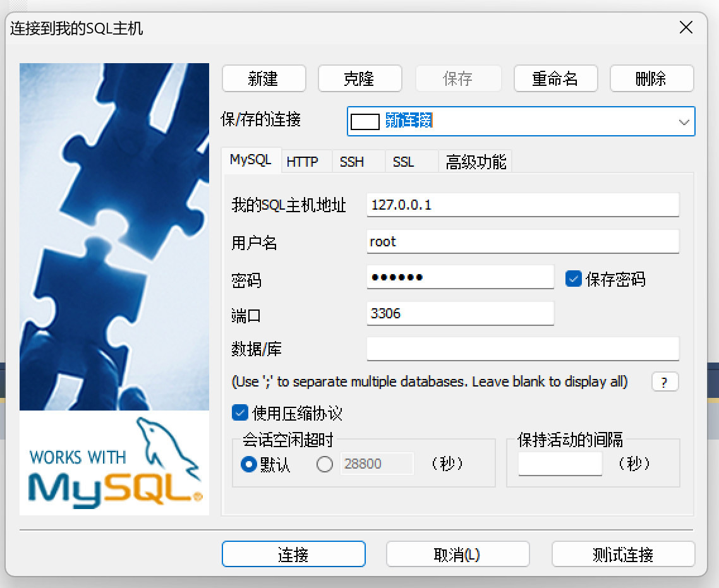Select the custom timeout radio button
Viewport: 719px width, 588px height.
point(325,464)
